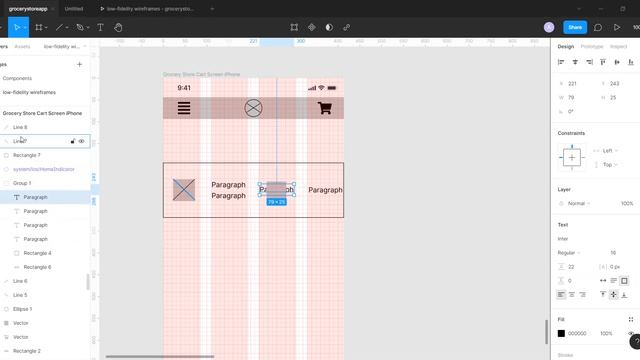Click the image placeholder with cross
Viewport: 640px width, 360px height.
184,190
